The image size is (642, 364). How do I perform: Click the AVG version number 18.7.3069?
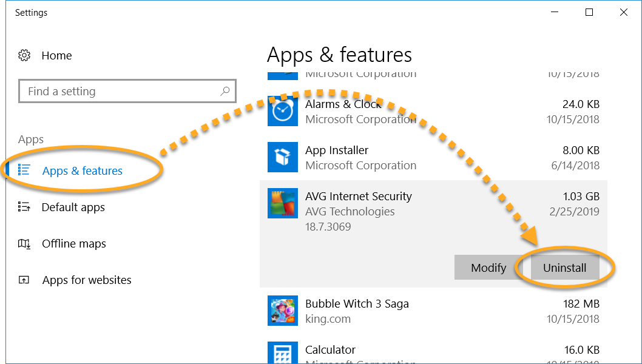click(328, 226)
